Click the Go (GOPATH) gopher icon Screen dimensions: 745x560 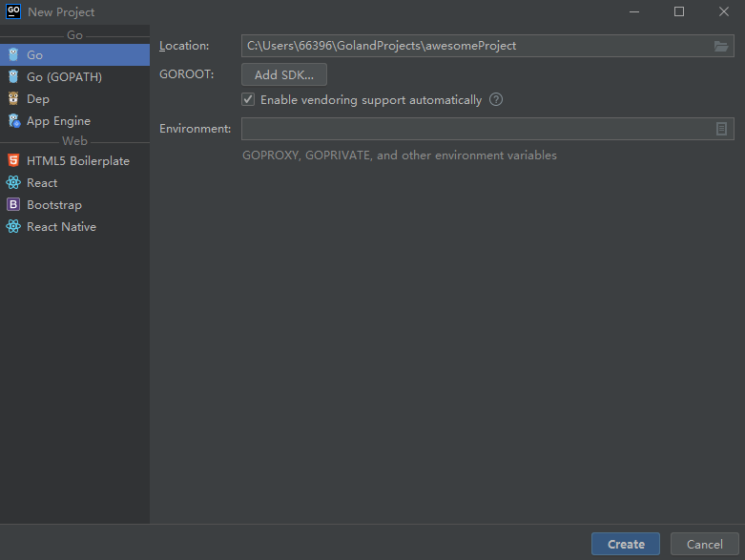pyautogui.click(x=13, y=77)
